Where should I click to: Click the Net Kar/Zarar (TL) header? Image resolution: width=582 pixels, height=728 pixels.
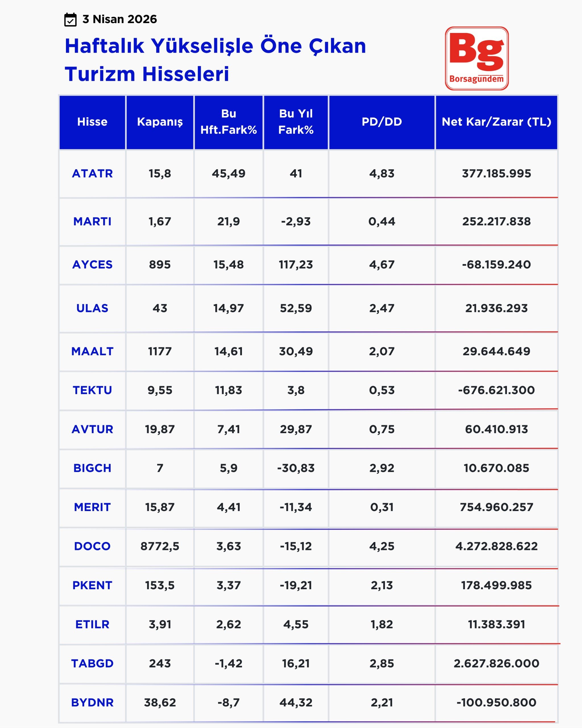[496, 122]
